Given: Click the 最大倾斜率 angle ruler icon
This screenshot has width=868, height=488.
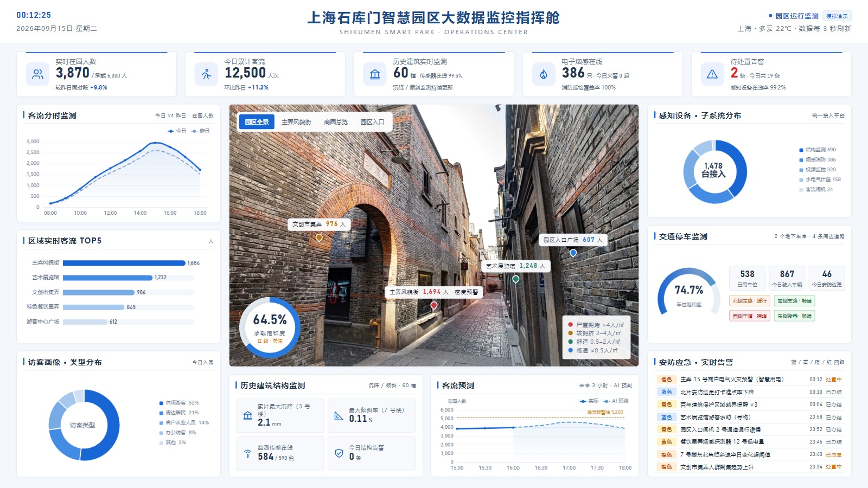Looking at the screenshot, I should click(339, 416).
